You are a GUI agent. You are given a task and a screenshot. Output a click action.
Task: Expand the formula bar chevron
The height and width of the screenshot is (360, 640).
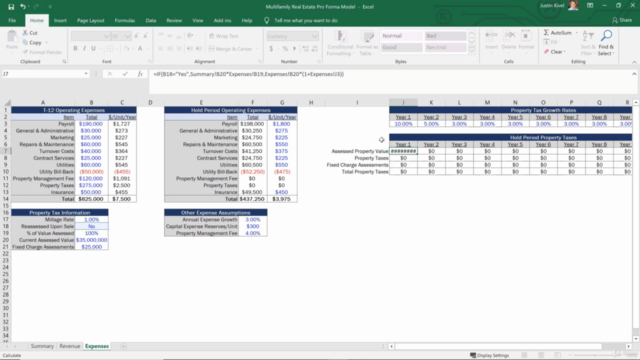click(634, 74)
